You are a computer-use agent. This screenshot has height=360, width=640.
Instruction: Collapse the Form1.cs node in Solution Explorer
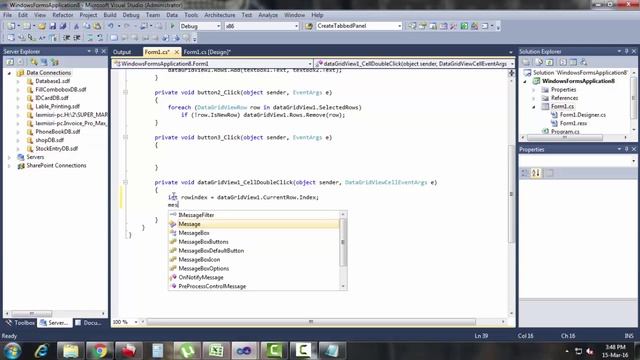[x=534, y=107]
